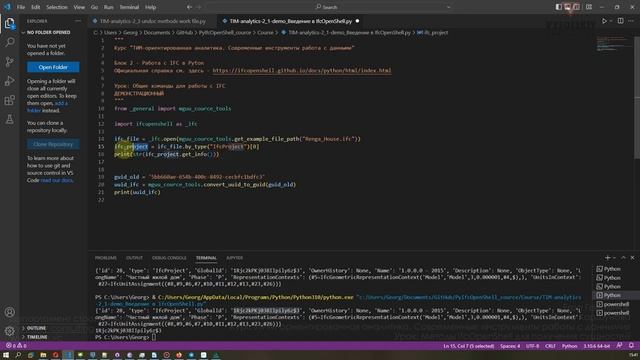
Task: Click the Windows taskbar search icon
Action: [18, 355]
